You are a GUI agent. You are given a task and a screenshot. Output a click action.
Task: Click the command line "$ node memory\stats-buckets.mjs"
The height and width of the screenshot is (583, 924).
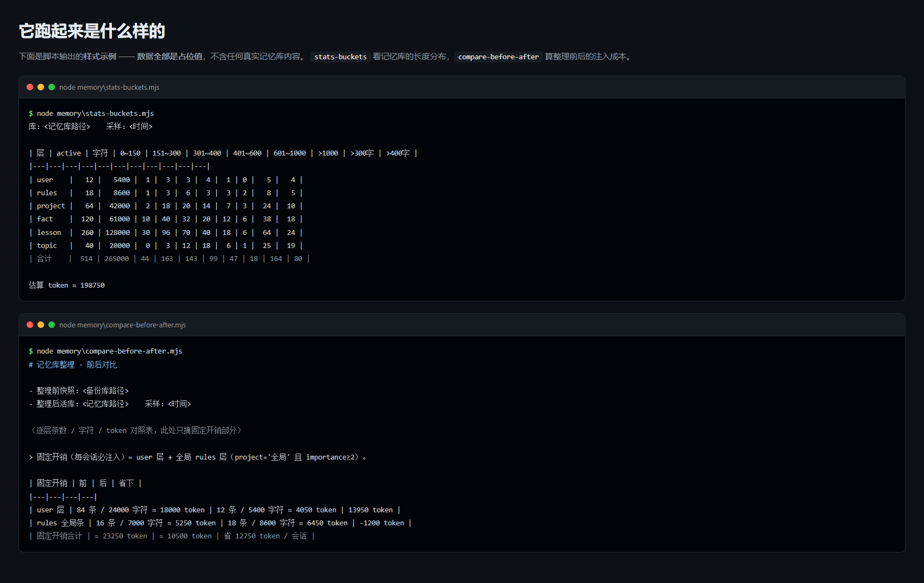pyautogui.click(x=91, y=113)
